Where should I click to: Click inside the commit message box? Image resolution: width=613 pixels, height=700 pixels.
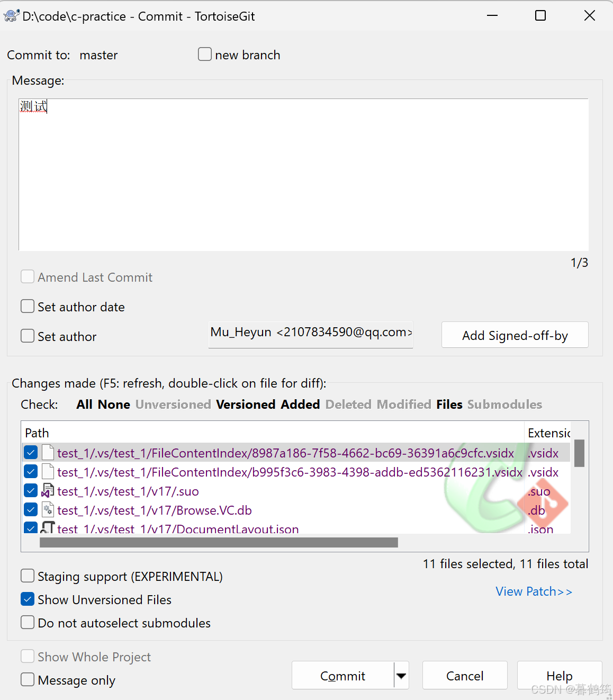(x=303, y=174)
